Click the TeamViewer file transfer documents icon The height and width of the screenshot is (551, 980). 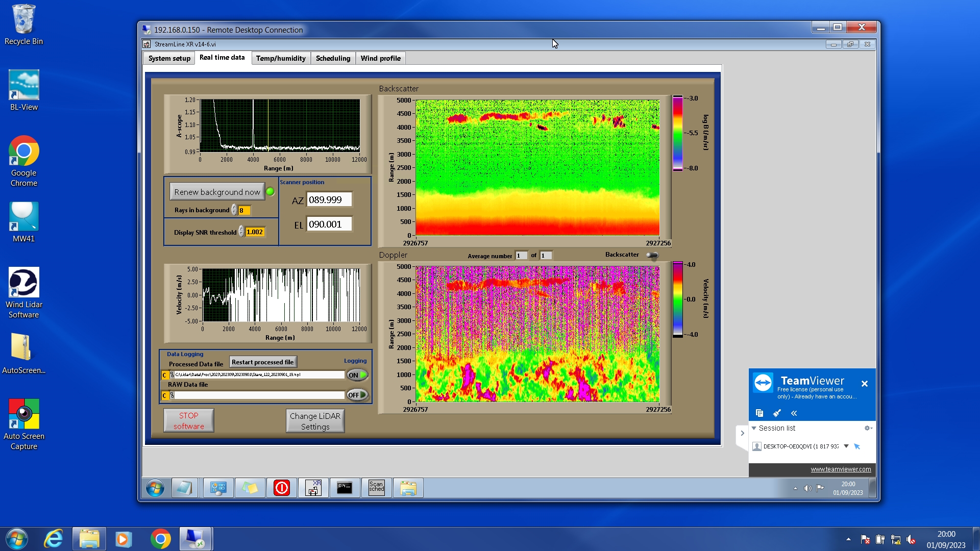[x=759, y=413]
